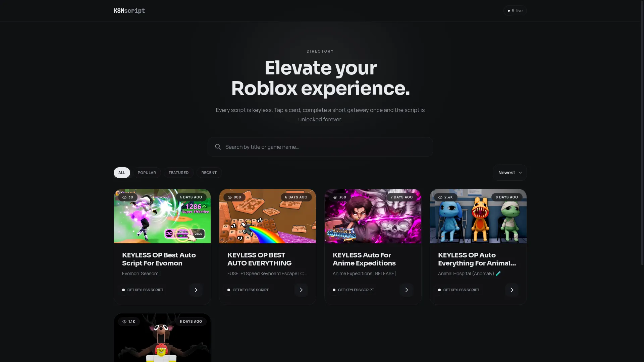Click the 6 DAYS AGO badge
This screenshot has height=362, width=644.
click(x=296, y=197)
